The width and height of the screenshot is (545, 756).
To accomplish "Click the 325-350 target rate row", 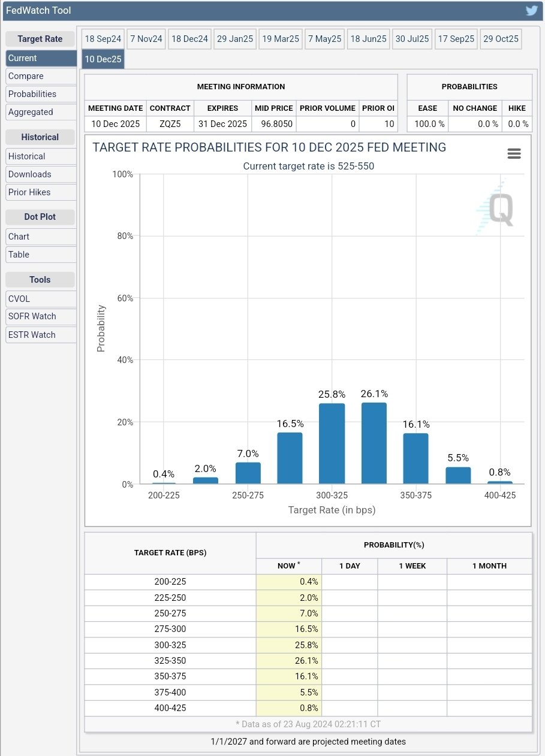I will click(x=308, y=661).
